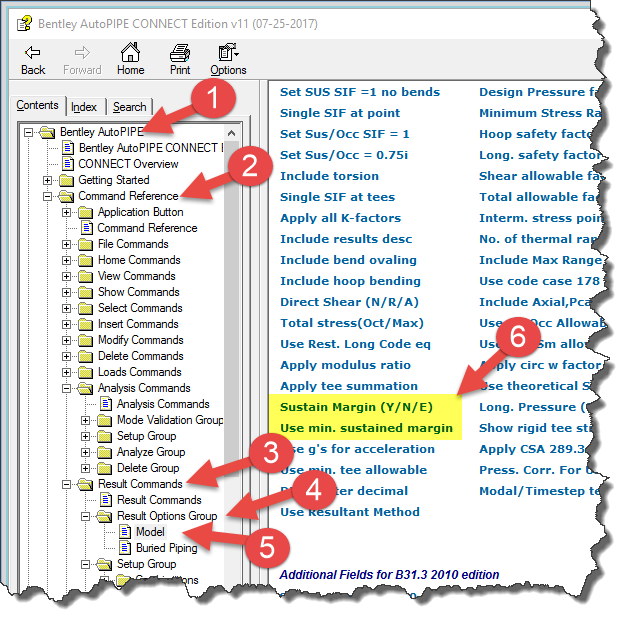Open the Result Commands topic page
633x623 pixels.
[x=159, y=500]
